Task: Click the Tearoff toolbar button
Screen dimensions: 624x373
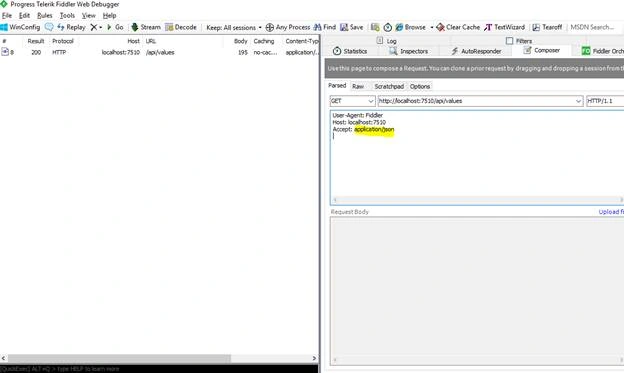Action: pos(547,27)
